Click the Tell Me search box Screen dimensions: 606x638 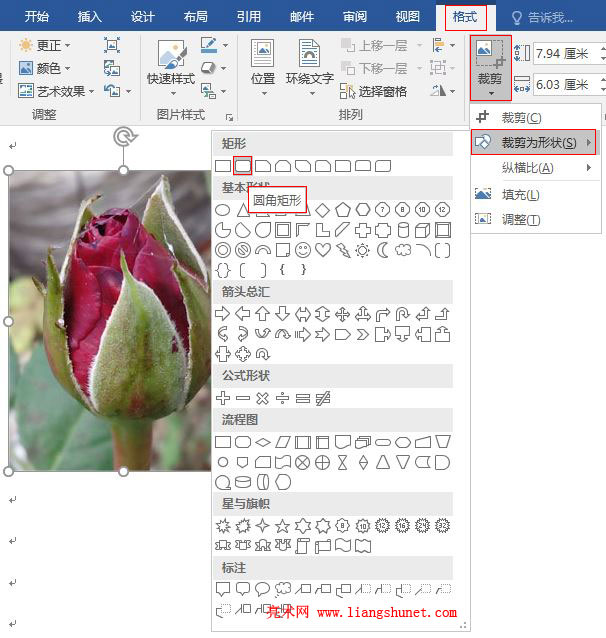pyautogui.click(x=542, y=17)
